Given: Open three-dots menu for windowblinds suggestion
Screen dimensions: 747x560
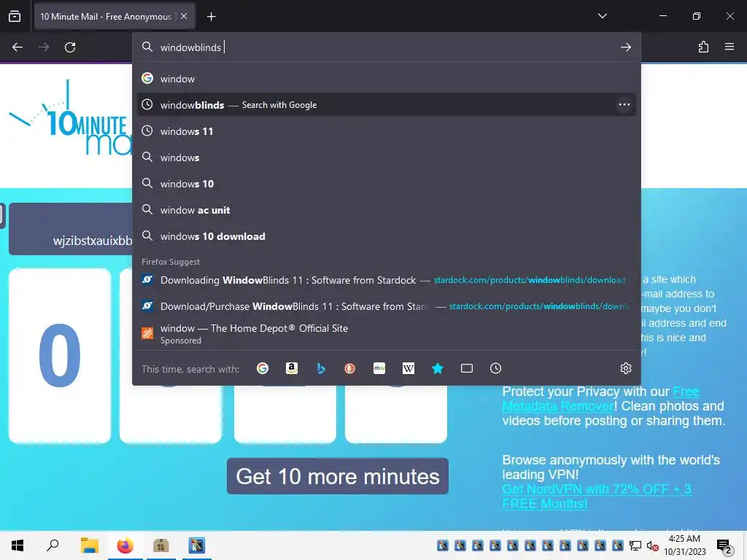Looking at the screenshot, I should coord(624,105).
